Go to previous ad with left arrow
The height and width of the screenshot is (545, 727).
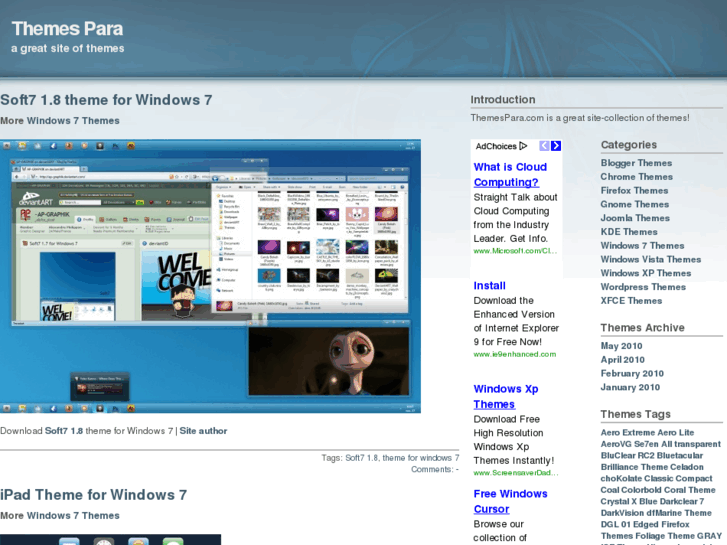pos(544,146)
